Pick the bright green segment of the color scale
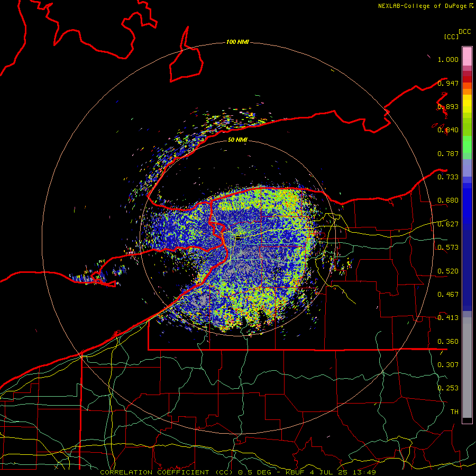 click(467, 144)
